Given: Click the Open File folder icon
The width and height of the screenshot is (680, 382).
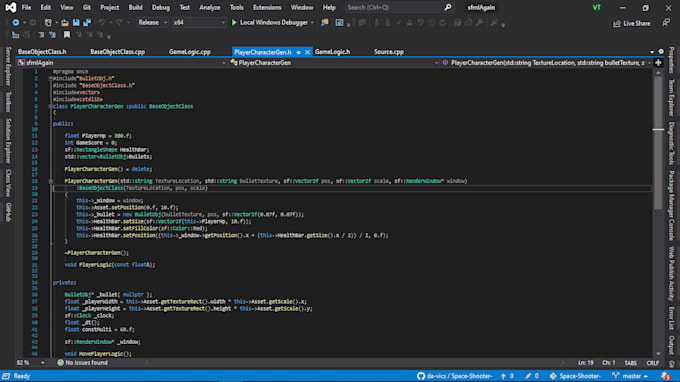Looking at the screenshot, I should tap(65, 23).
